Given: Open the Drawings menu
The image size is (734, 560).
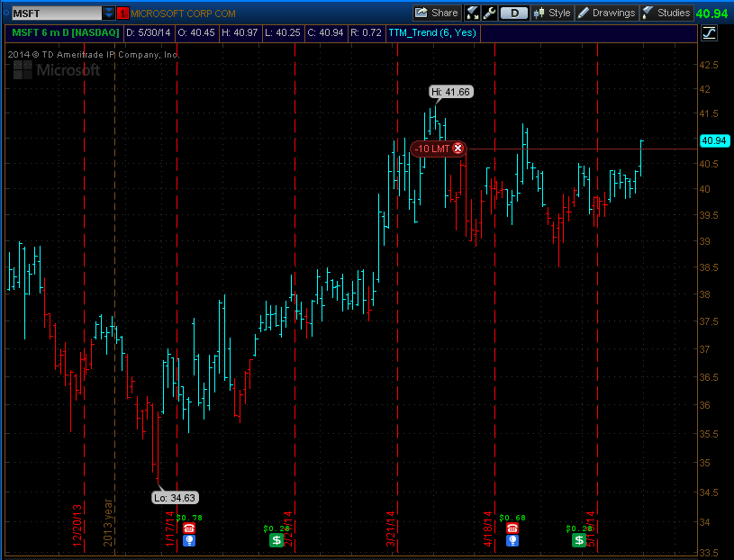Looking at the screenshot, I should tap(606, 14).
